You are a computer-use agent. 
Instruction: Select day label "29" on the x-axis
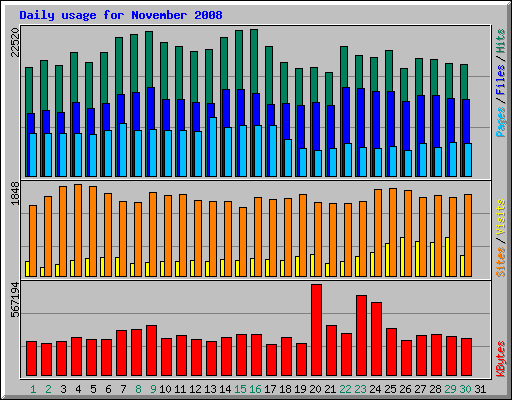click(x=450, y=389)
